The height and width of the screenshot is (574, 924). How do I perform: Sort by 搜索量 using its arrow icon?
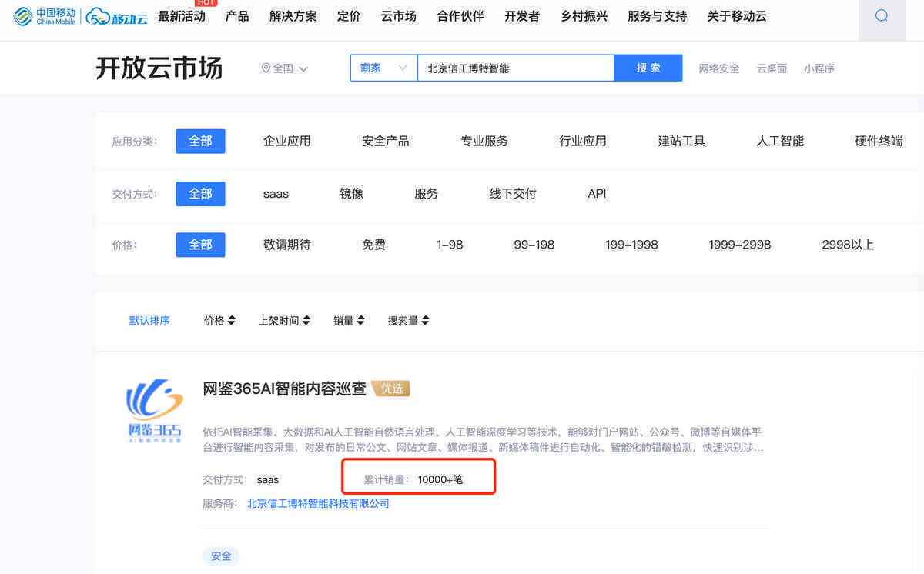coord(426,321)
